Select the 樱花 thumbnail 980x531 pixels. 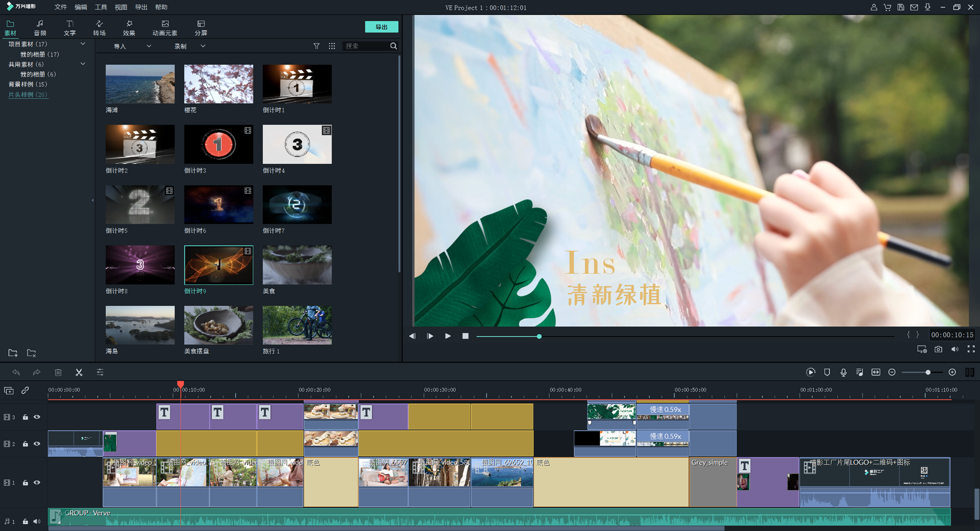(x=218, y=84)
